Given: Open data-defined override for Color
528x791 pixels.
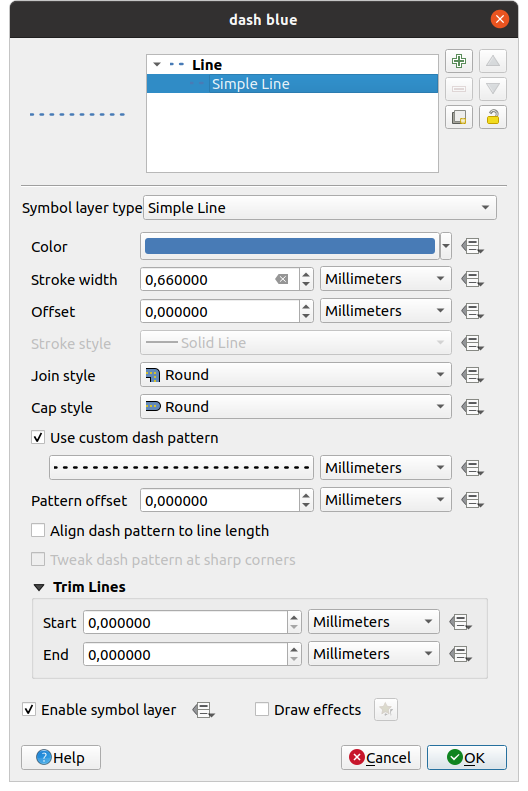Looking at the screenshot, I should (x=473, y=247).
